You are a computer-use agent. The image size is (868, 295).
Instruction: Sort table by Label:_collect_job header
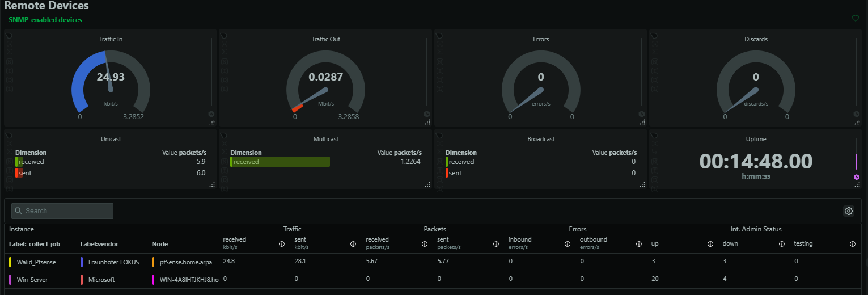(35, 244)
